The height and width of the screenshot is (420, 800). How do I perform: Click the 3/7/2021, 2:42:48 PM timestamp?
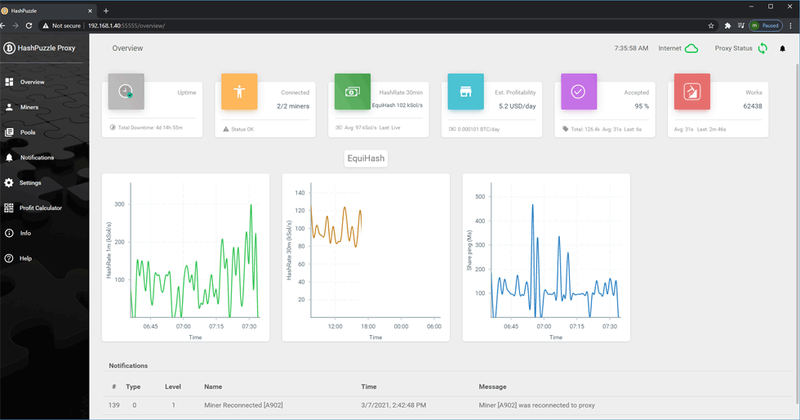point(393,405)
